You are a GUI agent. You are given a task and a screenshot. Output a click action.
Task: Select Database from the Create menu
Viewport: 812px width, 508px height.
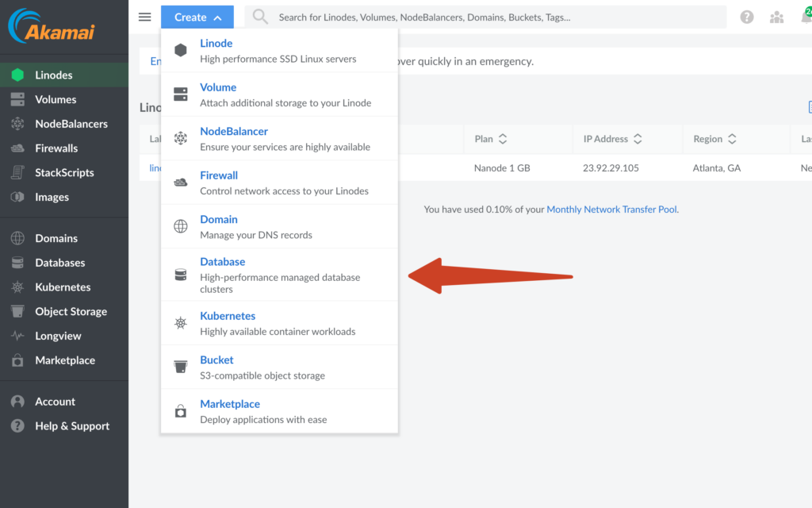click(222, 261)
